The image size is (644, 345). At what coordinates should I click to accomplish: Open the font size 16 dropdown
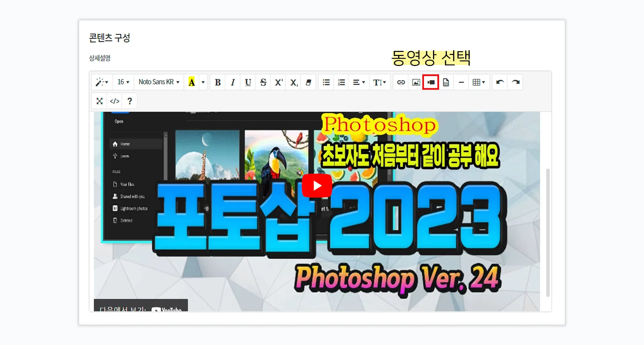[123, 82]
